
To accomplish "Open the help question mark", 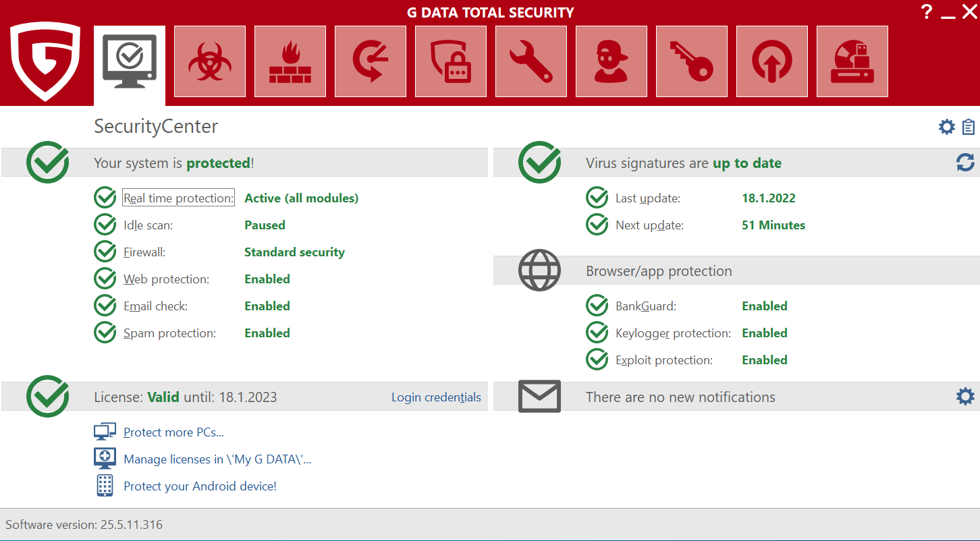I will pyautogui.click(x=927, y=11).
